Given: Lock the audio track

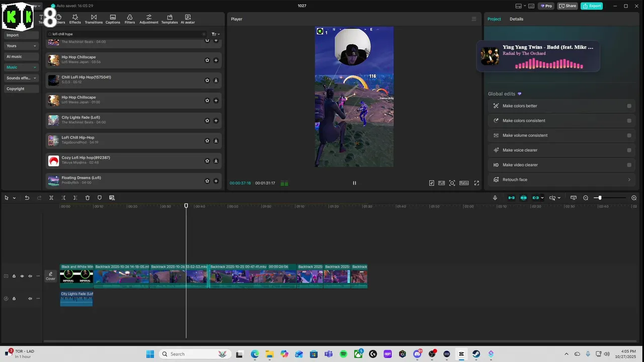Looking at the screenshot, I should (x=14, y=299).
